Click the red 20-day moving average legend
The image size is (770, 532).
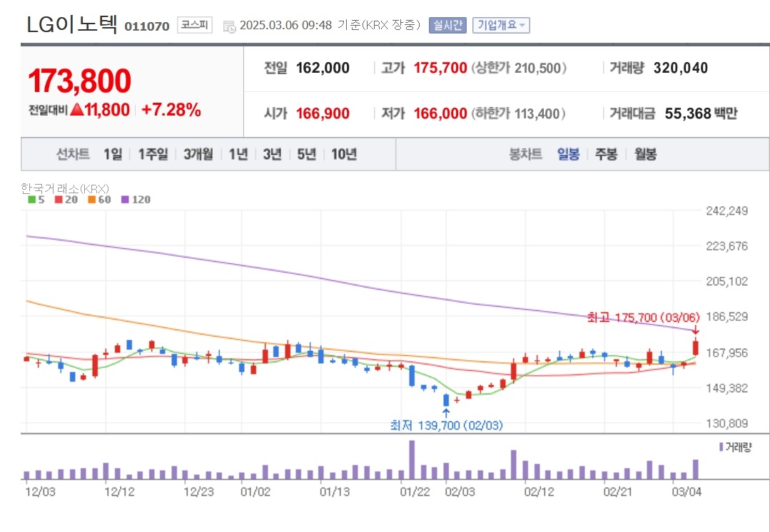[x=66, y=200]
